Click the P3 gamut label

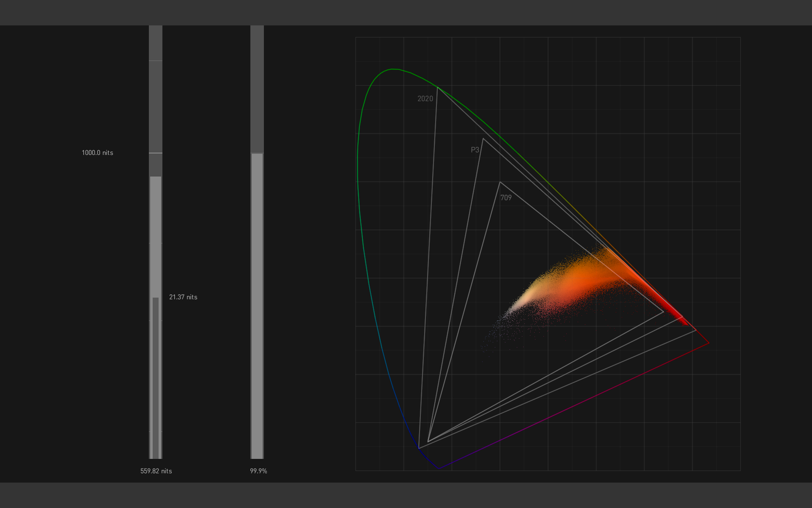(x=475, y=150)
